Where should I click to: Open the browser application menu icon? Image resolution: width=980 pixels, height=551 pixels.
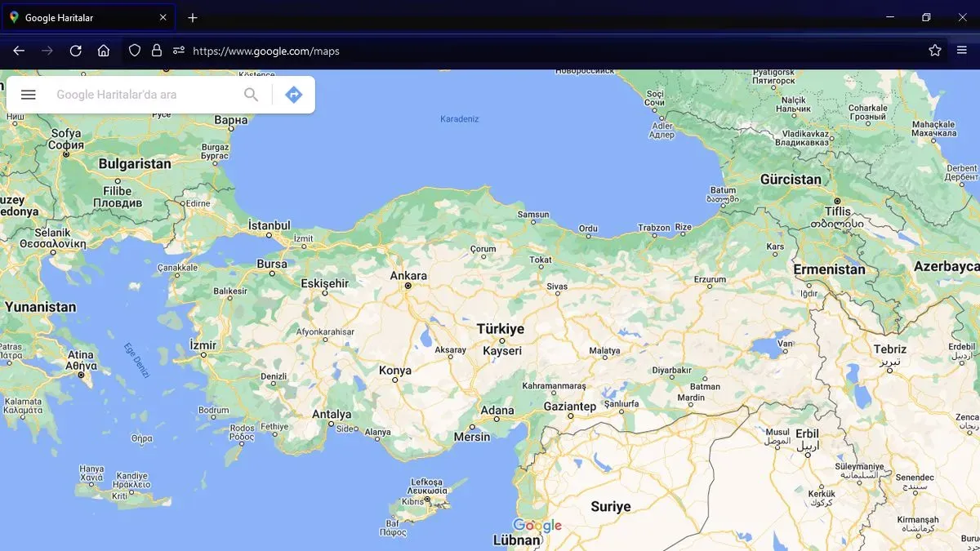(962, 51)
